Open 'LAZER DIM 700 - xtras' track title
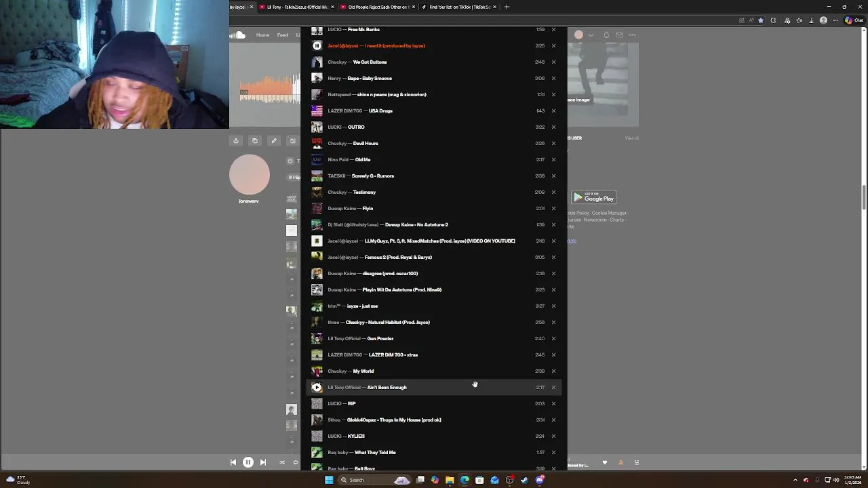 [x=393, y=354]
